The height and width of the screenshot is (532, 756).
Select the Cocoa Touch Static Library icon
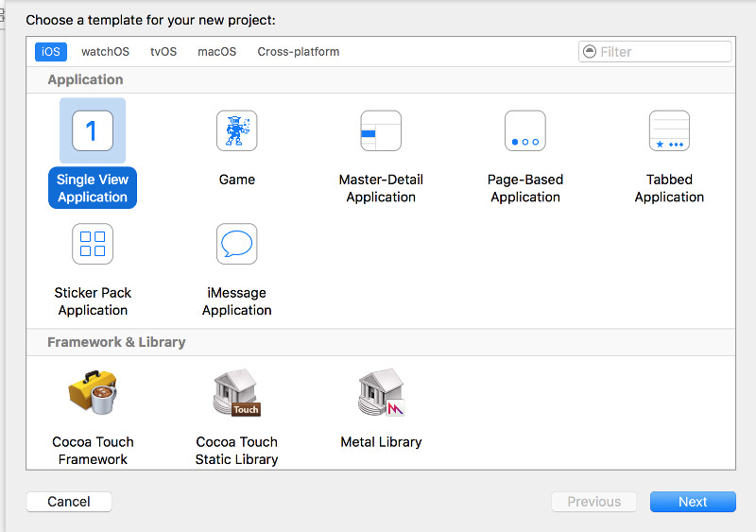click(x=236, y=393)
